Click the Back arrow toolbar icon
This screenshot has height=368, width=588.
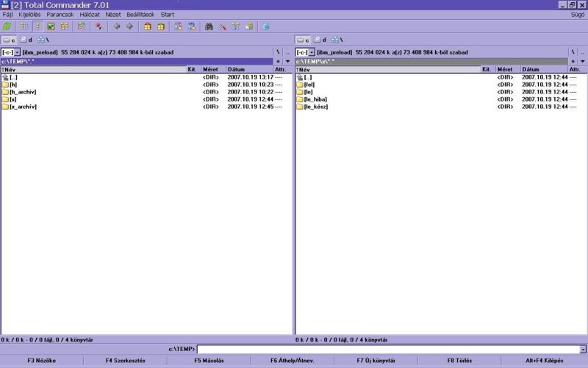116,26
